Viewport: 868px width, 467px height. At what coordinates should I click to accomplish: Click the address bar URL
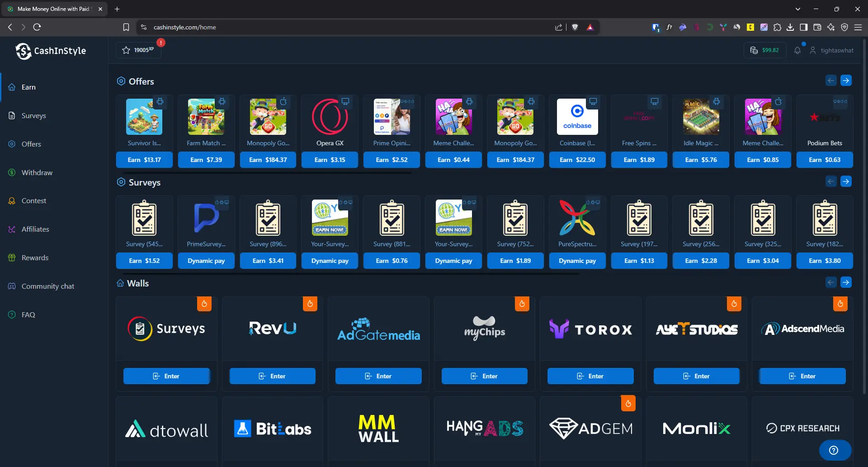click(184, 27)
